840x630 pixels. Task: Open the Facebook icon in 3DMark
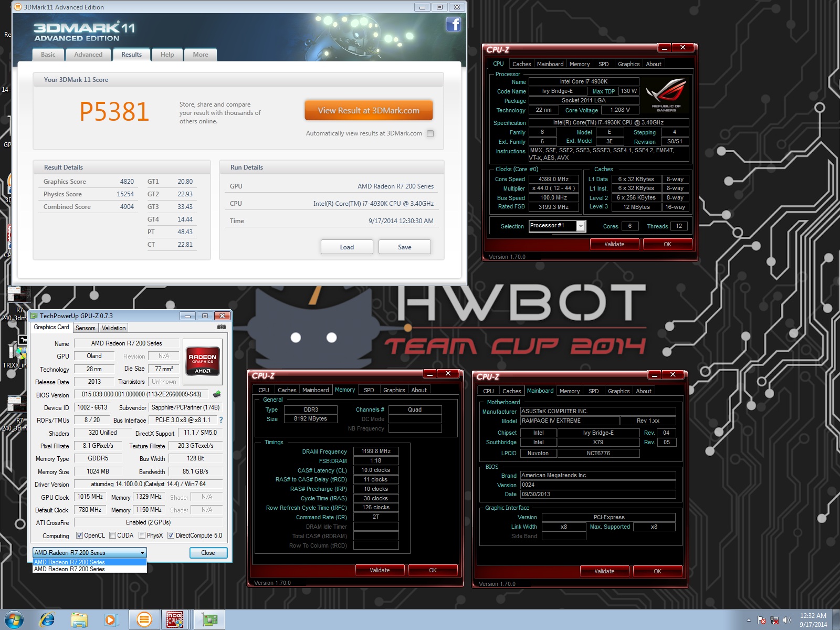click(454, 24)
